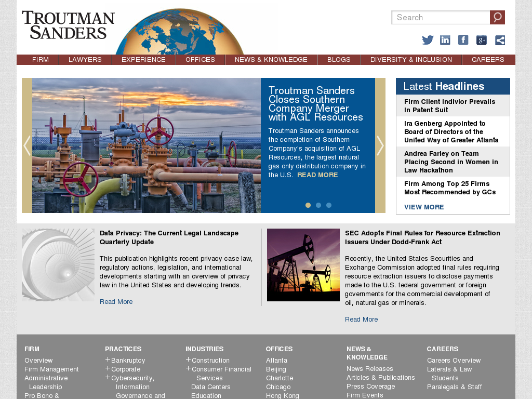Go to previous carousel slide arrow

[27, 145]
